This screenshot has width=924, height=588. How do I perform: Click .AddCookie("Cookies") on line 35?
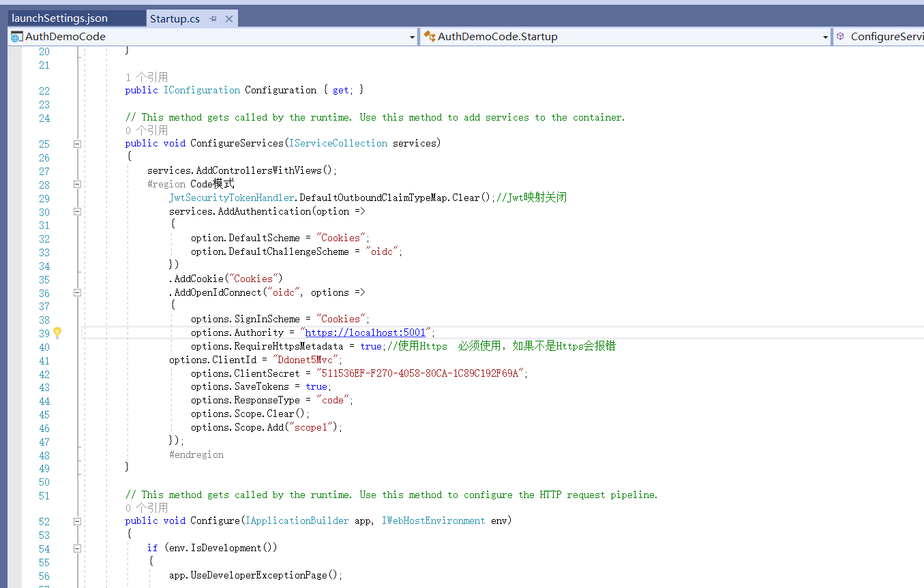click(x=226, y=279)
